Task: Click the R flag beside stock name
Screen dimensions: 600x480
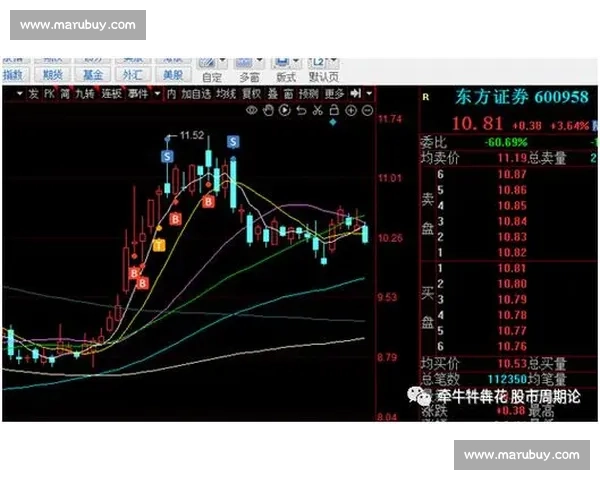Action: (426, 97)
